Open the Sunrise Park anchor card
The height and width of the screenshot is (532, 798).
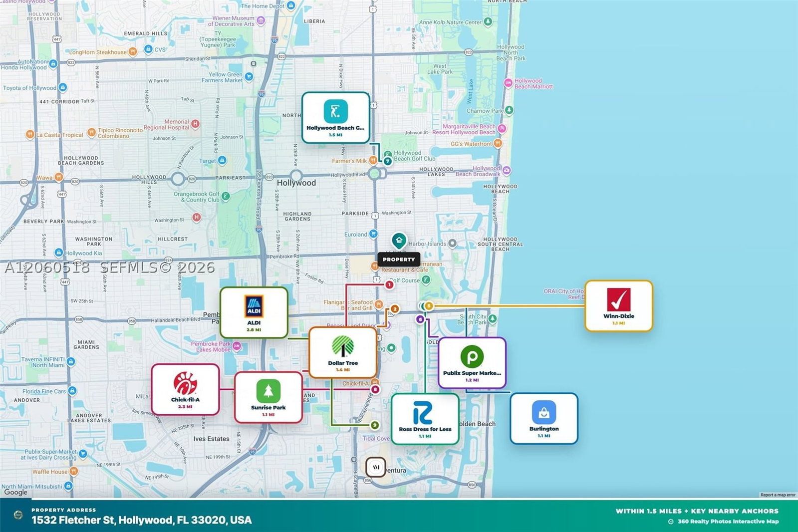pos(268,397)
